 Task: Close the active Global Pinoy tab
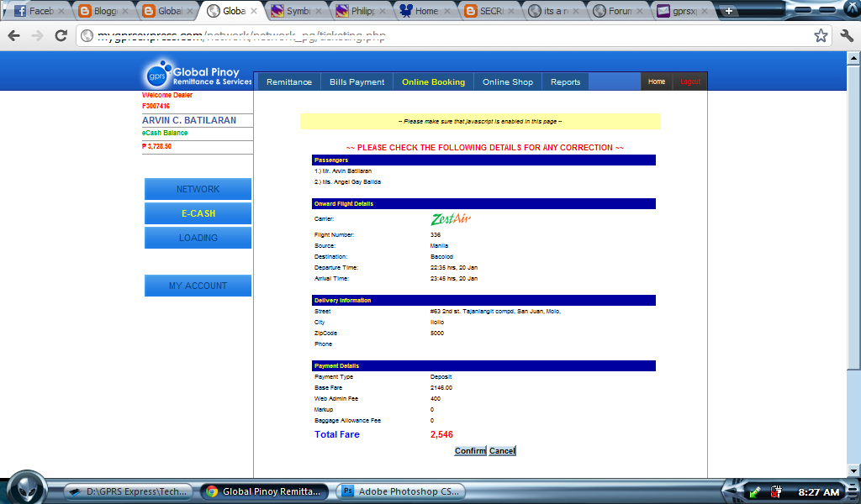coord(254,11)
